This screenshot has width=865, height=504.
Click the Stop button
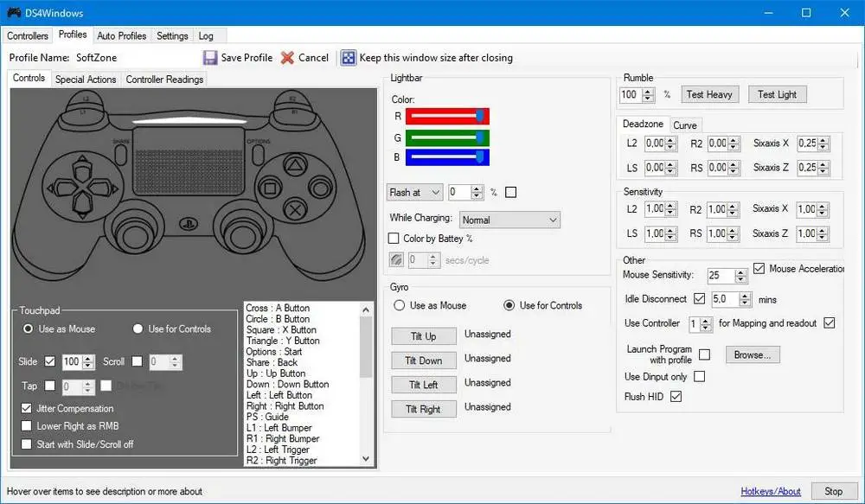(833, 491)
